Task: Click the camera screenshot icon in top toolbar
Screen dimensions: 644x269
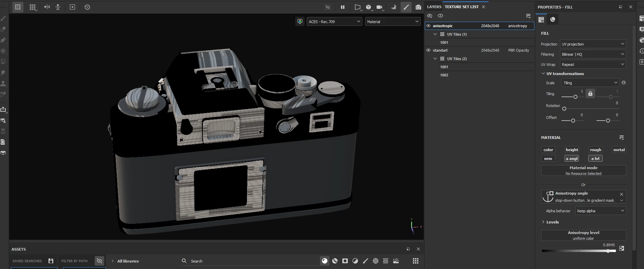Action: [418, 7]
